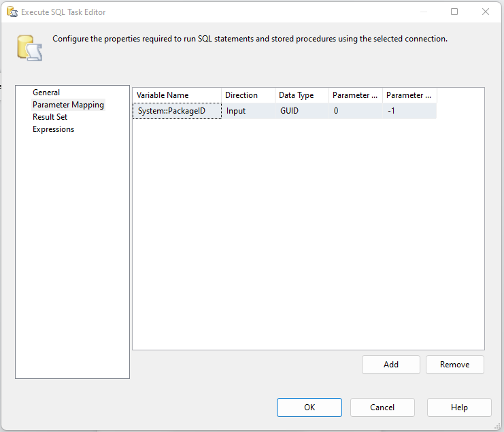Click the Parameter Name cell containing 0
The height and width of the screenshot is (432, 504).
tap(356, 111)
